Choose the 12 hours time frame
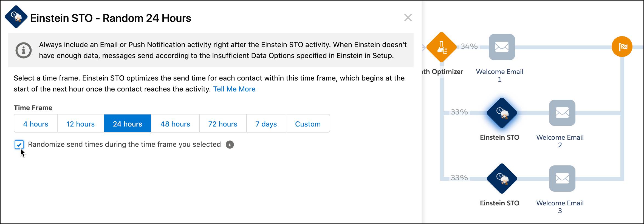The width and height of the screenshot is (644, 224). (x=80, y=124)
